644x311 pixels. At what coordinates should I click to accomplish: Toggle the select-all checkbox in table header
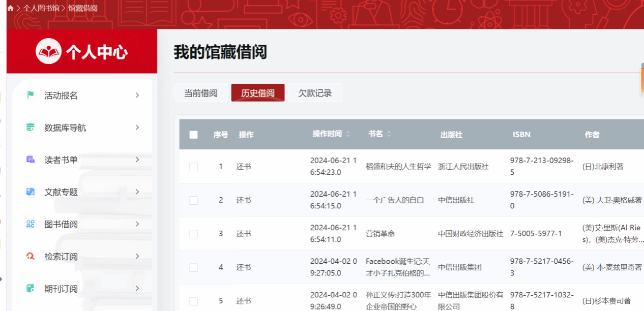click(x=193, y=135)
